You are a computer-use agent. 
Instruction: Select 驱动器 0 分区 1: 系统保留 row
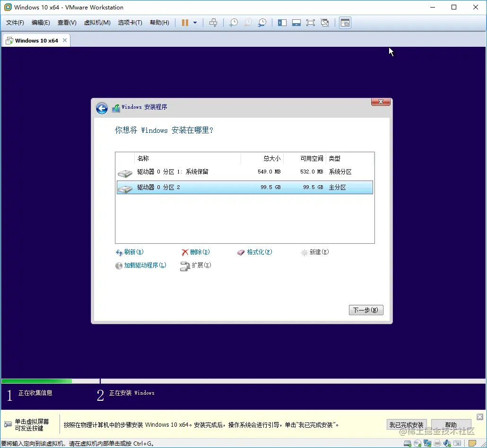point(245,172)
